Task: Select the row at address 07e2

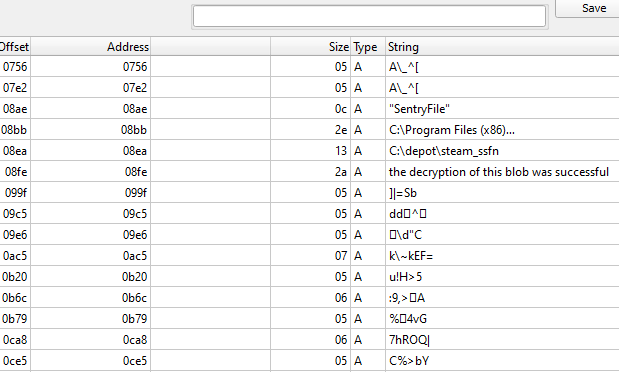Action: coord(310,87)
